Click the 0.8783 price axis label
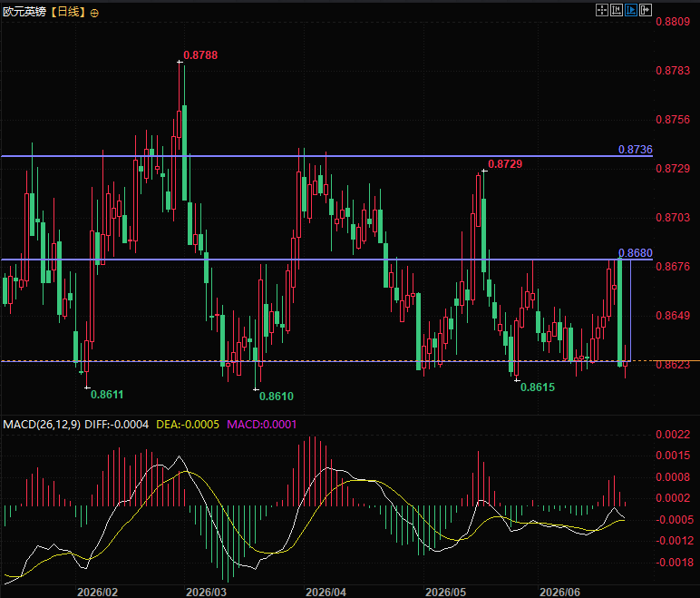Image resolution: width=700 pixels, height=598 pixels. point(673,71)
